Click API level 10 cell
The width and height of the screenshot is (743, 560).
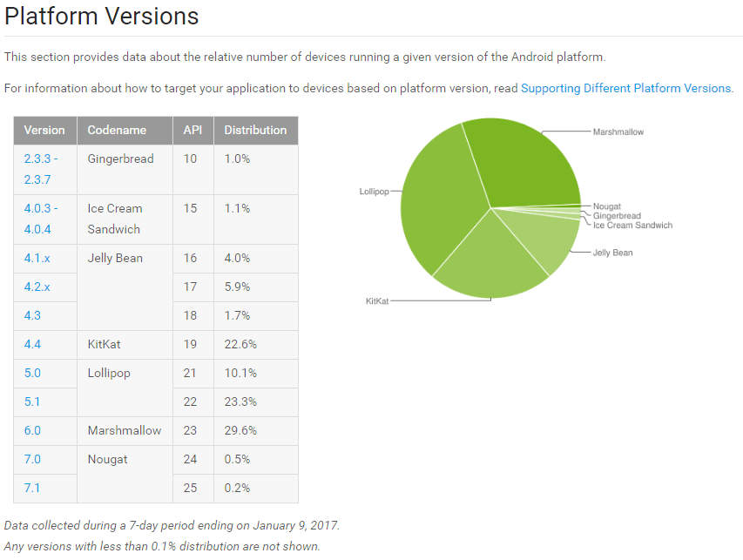pyautogui.click(x=193, y=170)
